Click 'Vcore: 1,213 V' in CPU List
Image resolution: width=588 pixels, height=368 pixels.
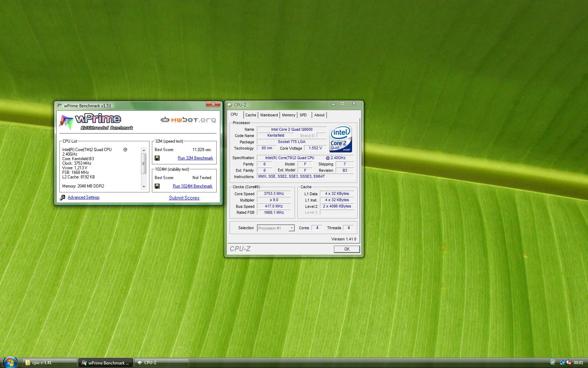[x=75, y=168]
